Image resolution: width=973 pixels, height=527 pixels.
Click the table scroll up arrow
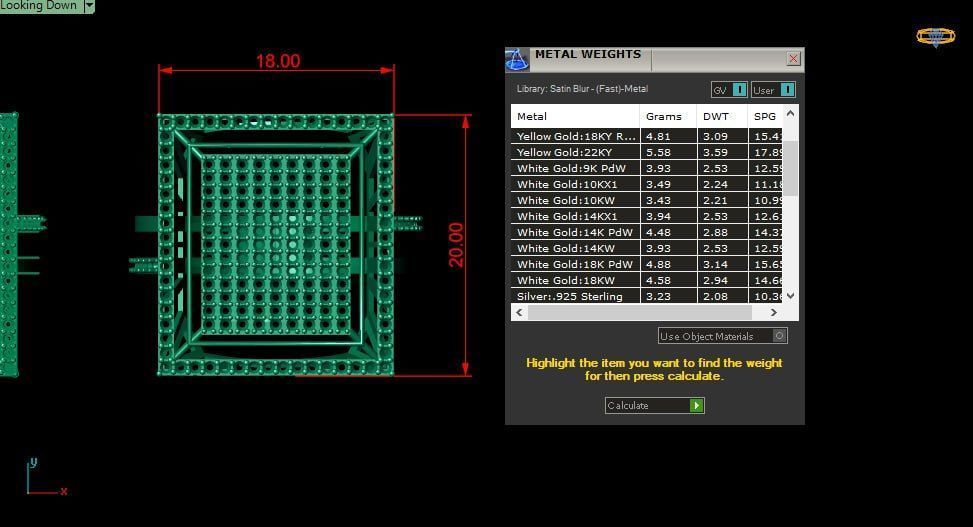point(791,114)
